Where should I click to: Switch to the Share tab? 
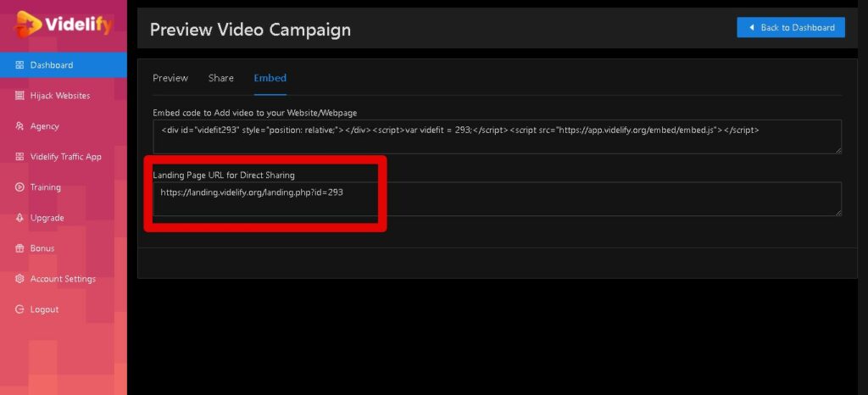click(x=221, y=78)
